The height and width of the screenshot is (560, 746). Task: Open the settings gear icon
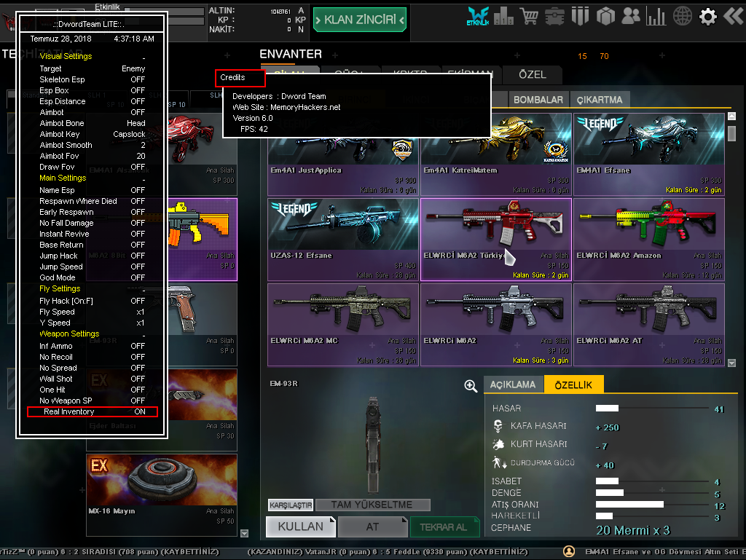tap(708, 17)
